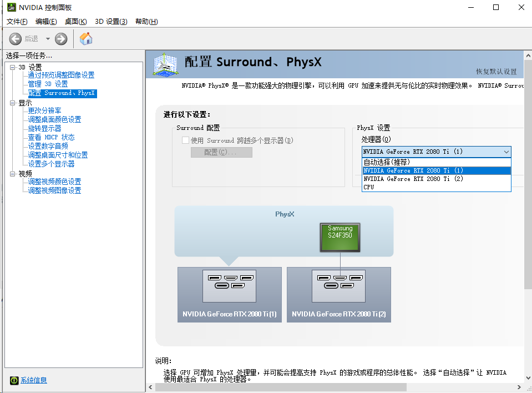This screenshot has height=393, width=532.
Task: Open the 3D 设置(3) menu
Action: [111, 22]
